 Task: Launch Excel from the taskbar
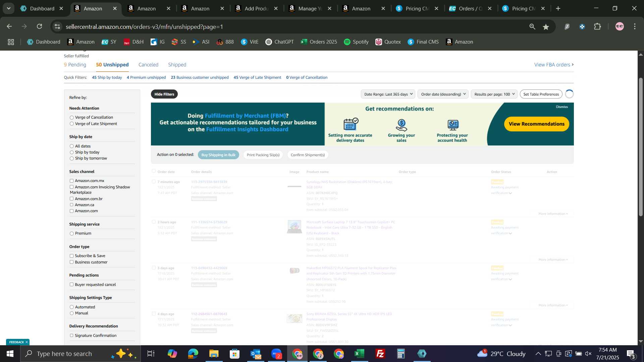point(359,354)
